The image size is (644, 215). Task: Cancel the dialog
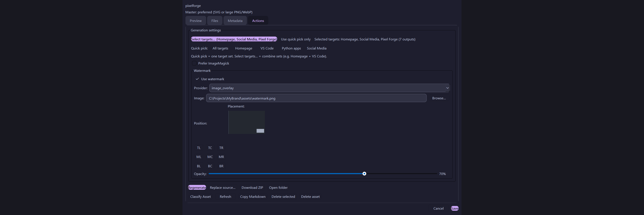(x=438, y=208)
